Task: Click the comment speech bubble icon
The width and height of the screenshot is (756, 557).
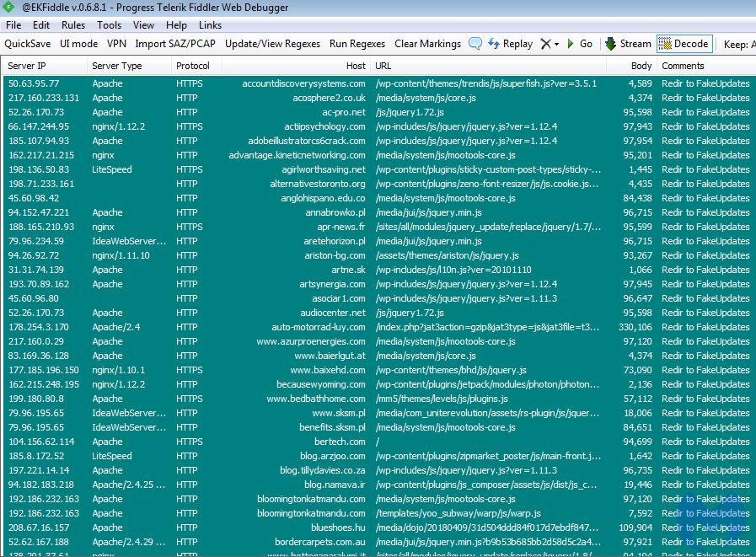Action: pos(475,44)
